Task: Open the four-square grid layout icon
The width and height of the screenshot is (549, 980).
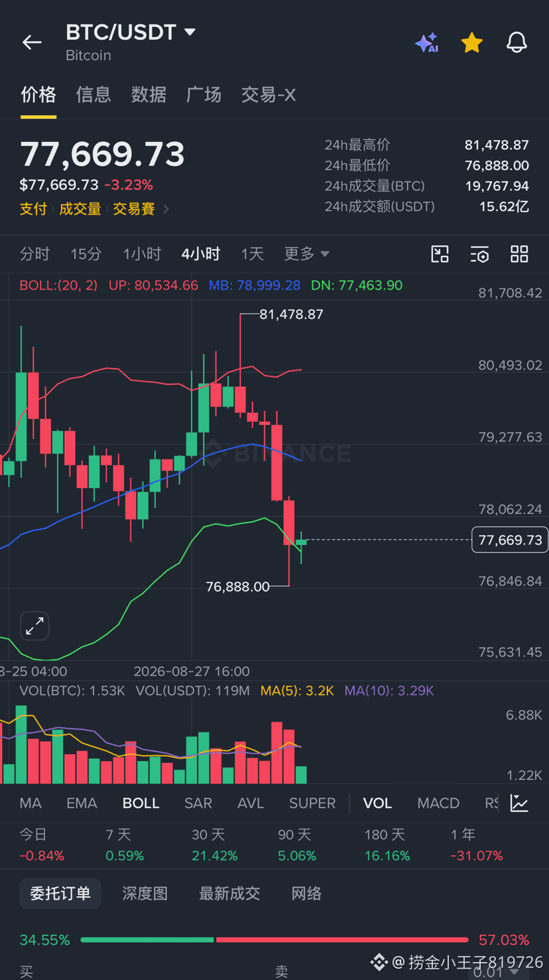Action: tap(519, 254)
